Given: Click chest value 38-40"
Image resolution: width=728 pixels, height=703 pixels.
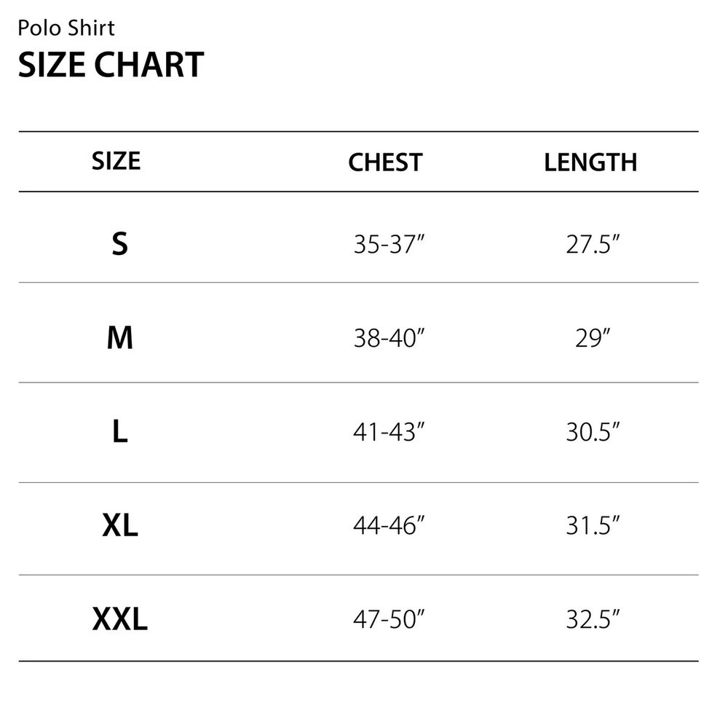Looking at the screenshot, I should 389,338.
